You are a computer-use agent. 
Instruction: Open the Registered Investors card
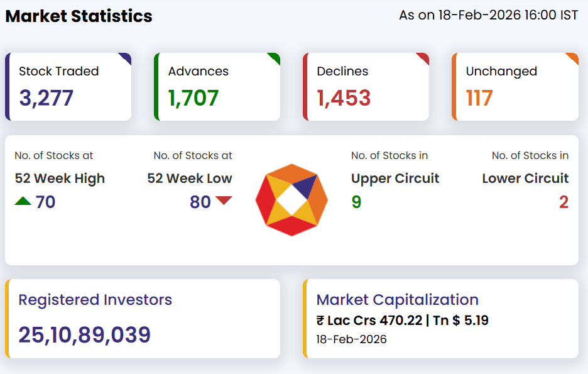pyautogui.click(x=143, y=319)
